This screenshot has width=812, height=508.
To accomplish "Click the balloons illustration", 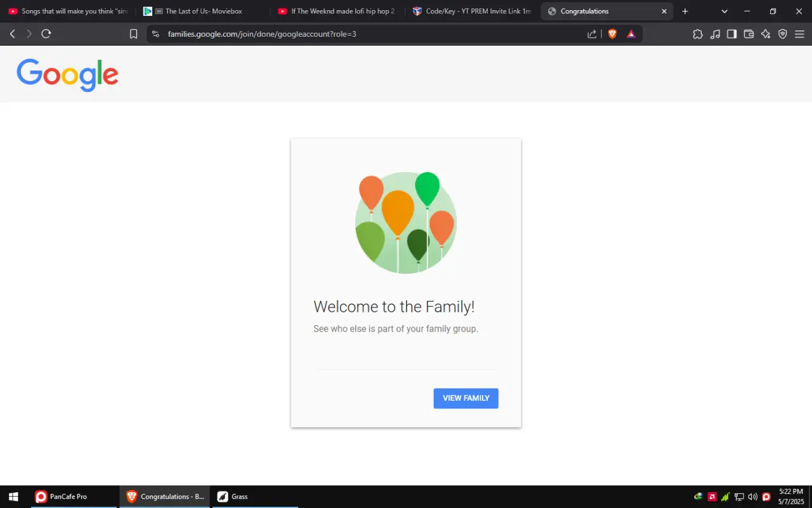I will pos(406,223).
